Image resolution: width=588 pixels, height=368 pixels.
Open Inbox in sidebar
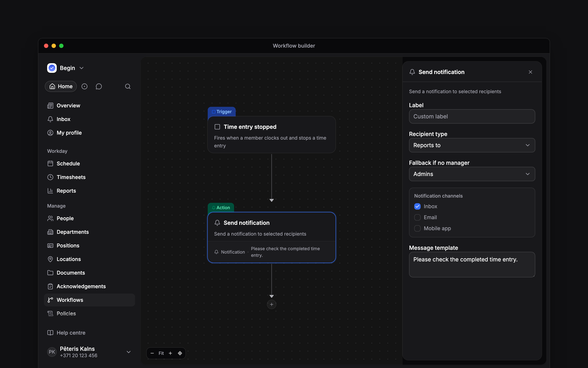tap(89, 119)
